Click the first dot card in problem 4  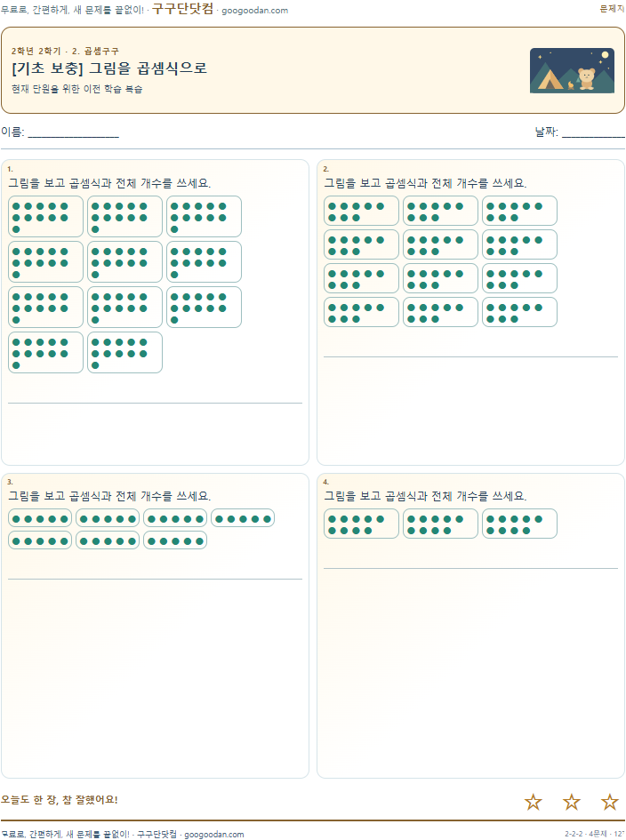361,524
